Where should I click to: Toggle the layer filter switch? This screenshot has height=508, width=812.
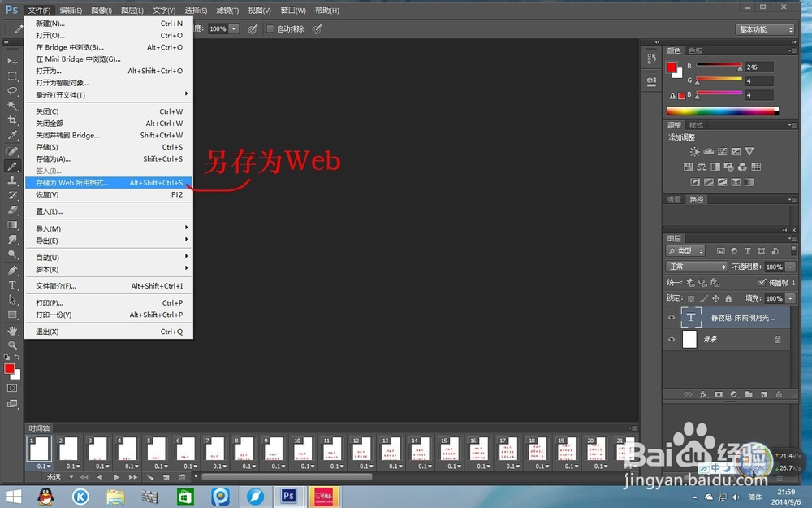pos(793,250)
